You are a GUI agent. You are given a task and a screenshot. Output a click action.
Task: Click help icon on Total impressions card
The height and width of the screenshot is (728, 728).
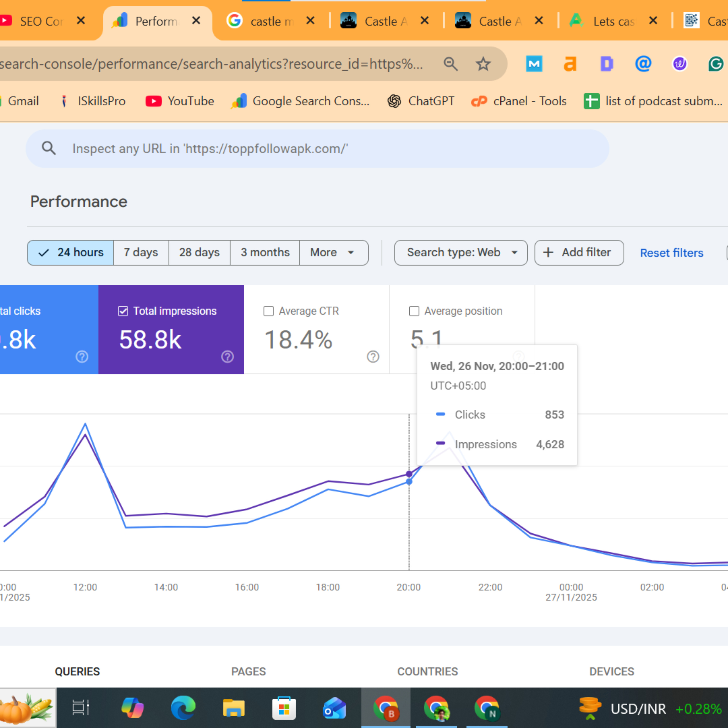coord(227,356)
